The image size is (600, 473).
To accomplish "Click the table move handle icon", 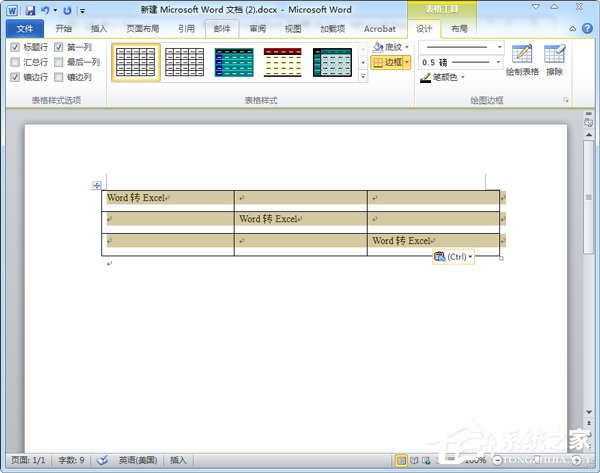I will tap(96, 185).
